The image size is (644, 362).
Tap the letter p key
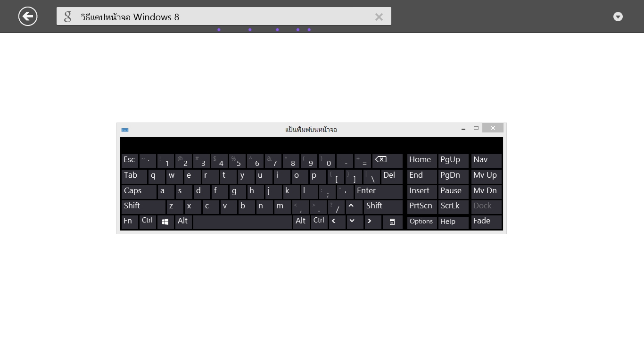(x=318, y=177)
